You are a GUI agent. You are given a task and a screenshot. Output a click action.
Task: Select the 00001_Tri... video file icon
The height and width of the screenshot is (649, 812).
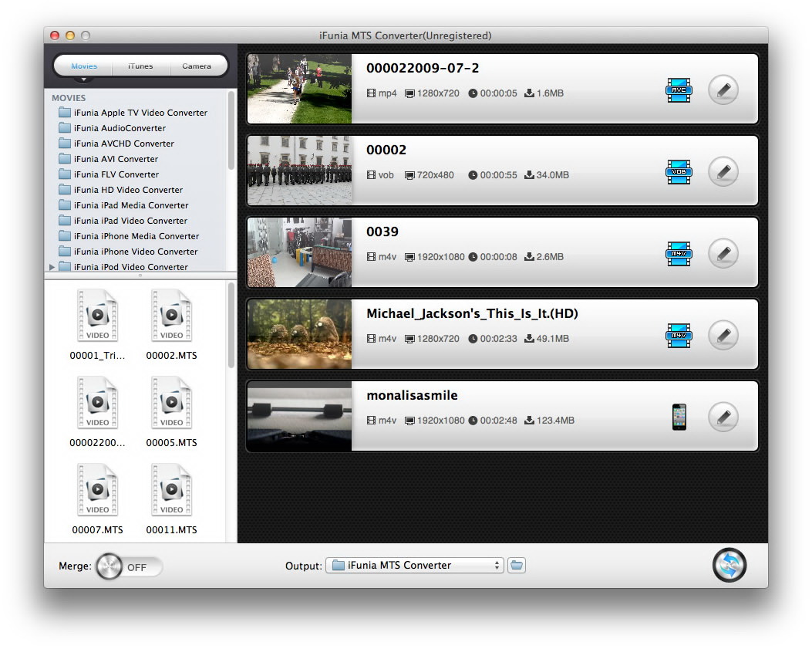click(97, 316)
